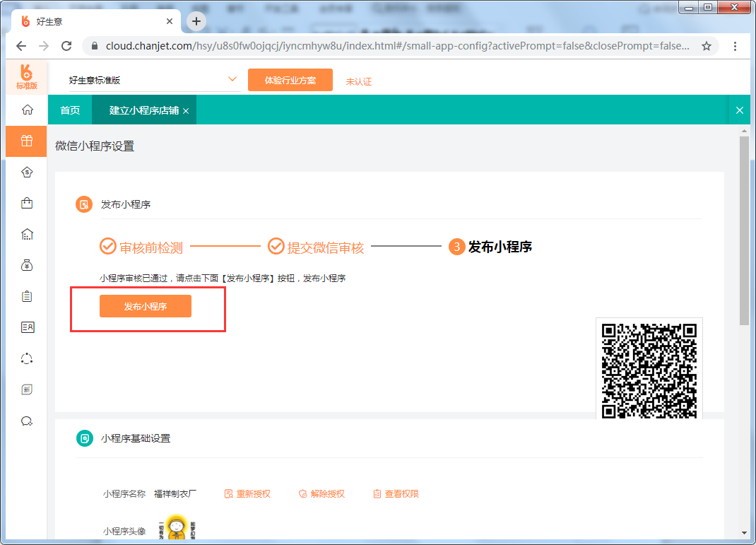Click the mini program avatar image
The image size is (756, 545).
177,527
